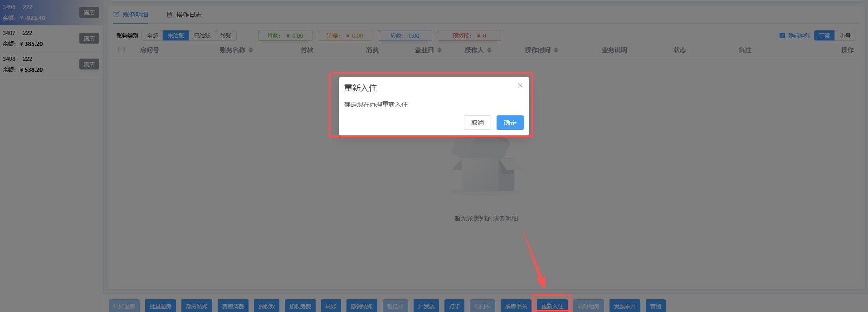Sort by 账务名称 column arrows
The image size is (868, 312).
(x=251, y=50)
